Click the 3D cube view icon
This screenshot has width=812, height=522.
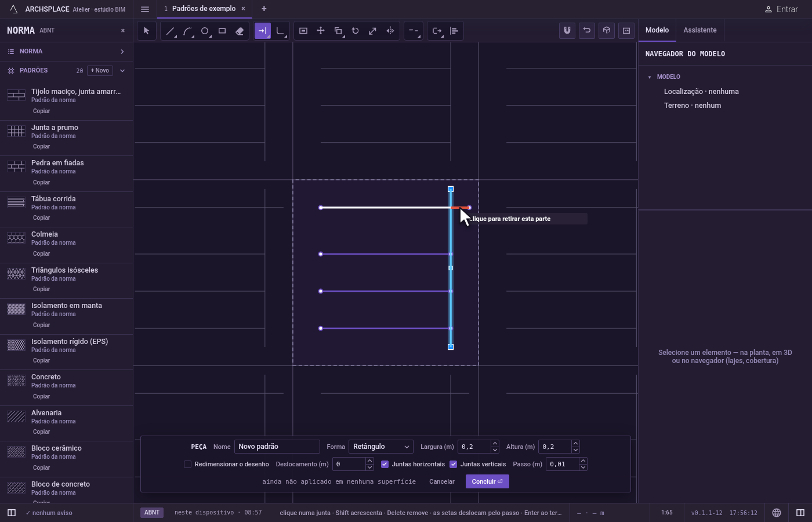(x=607, y=31)
